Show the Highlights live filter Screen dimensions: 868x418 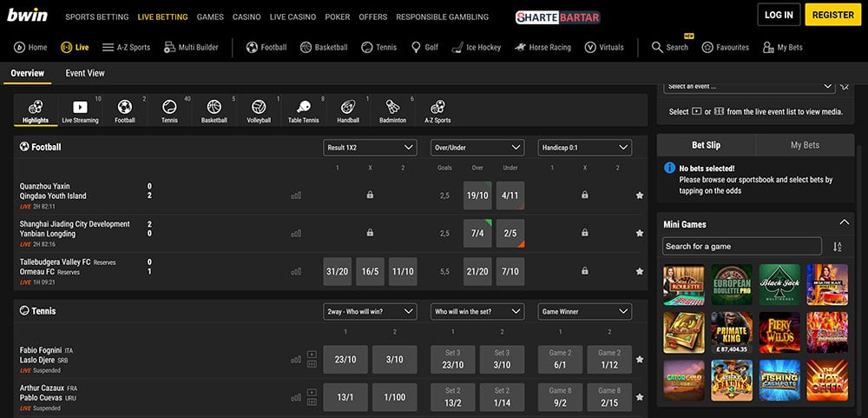36,111
